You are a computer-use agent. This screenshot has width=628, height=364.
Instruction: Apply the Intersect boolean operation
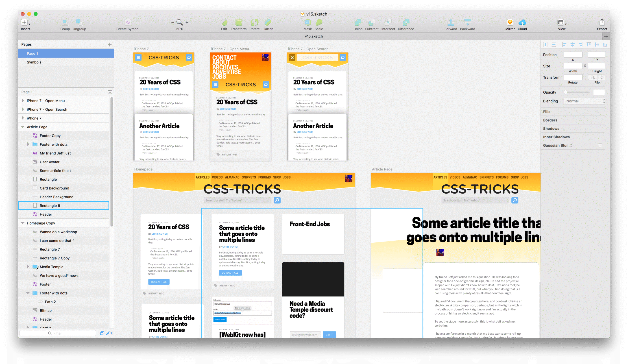388,22
